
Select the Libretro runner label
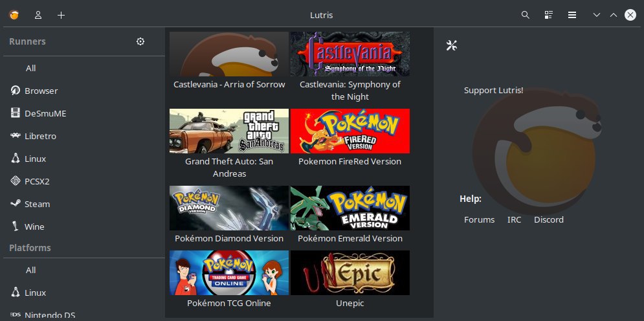40,136
